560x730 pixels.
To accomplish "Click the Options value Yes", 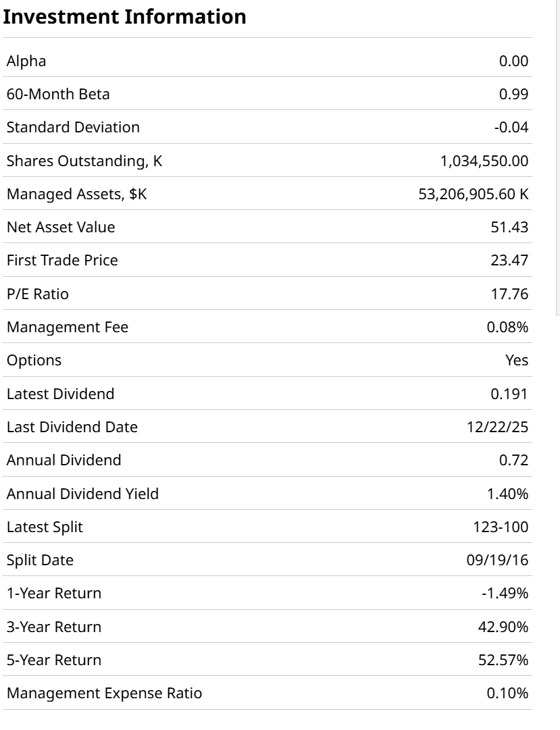I will click(517, 361).
